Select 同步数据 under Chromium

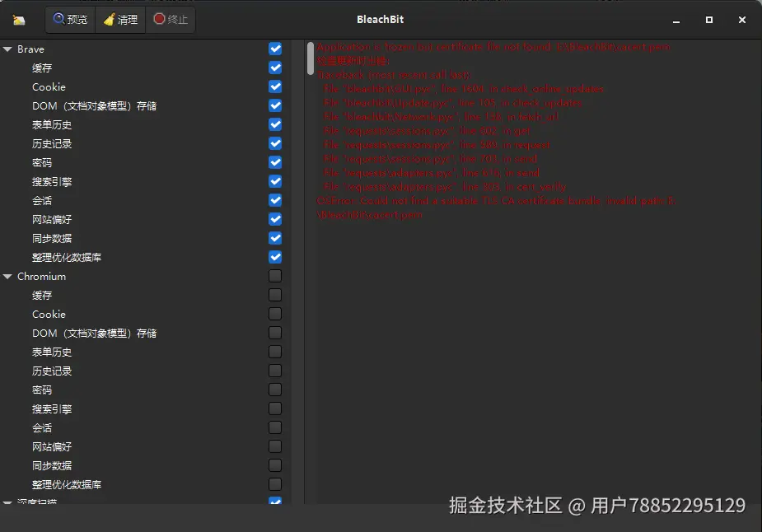point(52,466)
